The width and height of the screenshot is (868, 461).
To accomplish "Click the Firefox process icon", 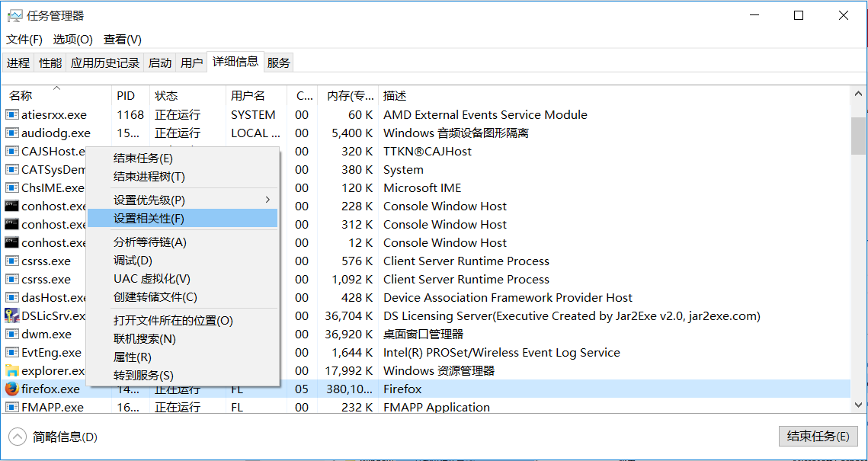I will click(11, 389).
